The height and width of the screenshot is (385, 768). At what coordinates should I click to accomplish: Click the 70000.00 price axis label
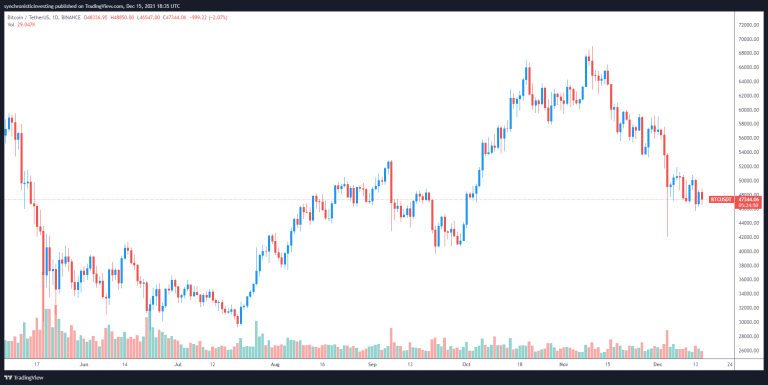748,39
